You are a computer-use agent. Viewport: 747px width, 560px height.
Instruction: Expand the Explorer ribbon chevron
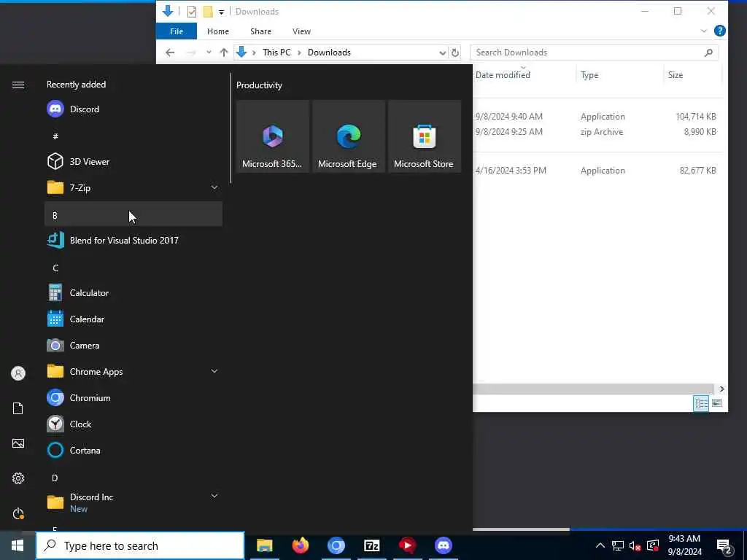(x=704, y=31)
